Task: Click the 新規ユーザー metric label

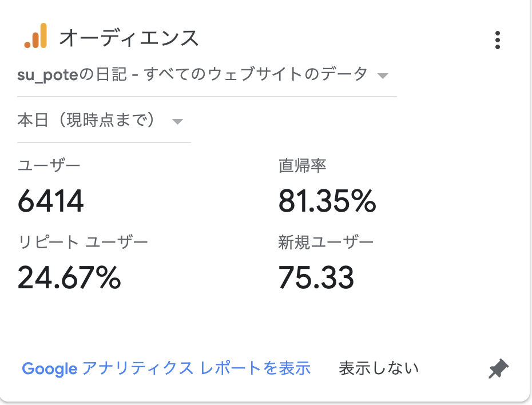Action: [325, 243]
